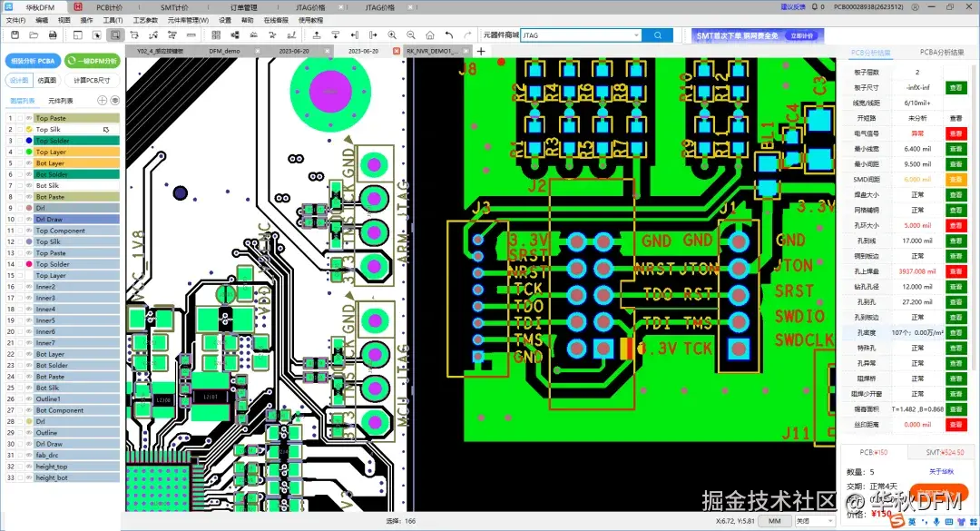Toggle visibility eye of Bot Silk row 7
This screenshot has height=531, width=980.
[29, 186]
